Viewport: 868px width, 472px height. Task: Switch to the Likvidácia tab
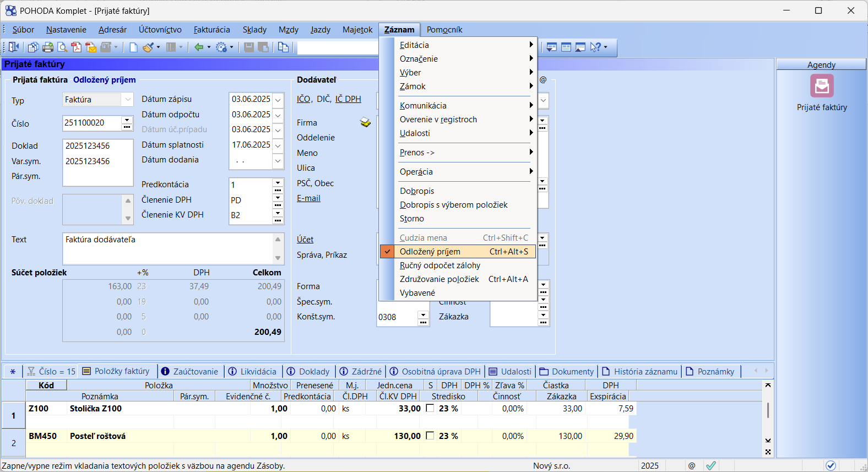point(252,372)
